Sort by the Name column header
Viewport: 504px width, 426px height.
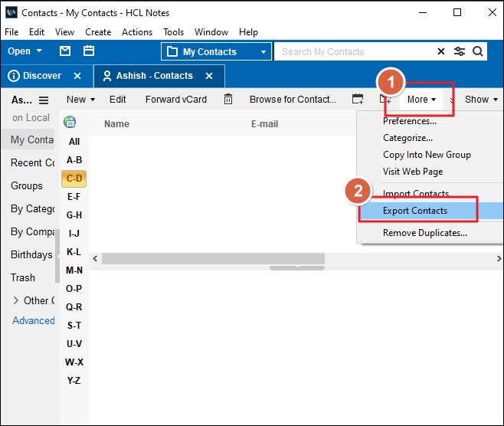tap(116, 124)
